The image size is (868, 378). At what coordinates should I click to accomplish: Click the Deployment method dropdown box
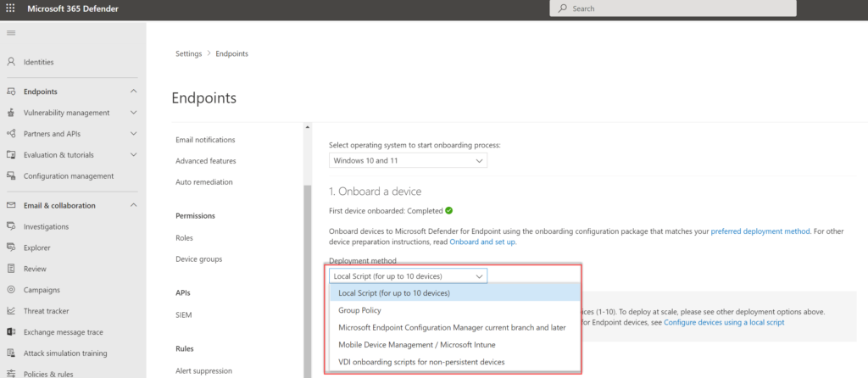pos(408,275)
